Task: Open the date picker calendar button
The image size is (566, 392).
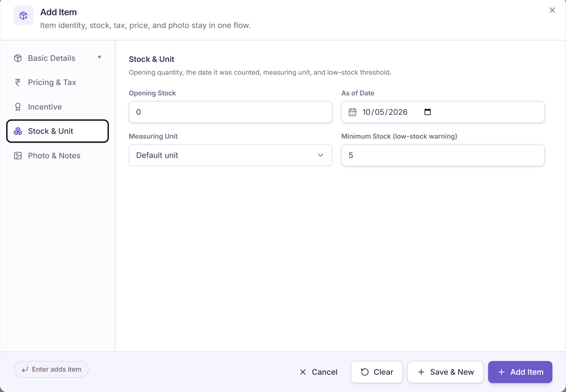Action: point(428,112)
